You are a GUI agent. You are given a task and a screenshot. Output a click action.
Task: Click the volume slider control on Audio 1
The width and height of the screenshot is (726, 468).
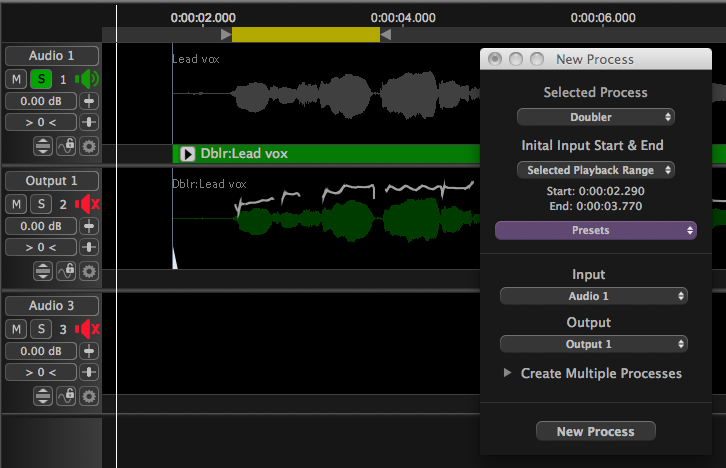tap(90, 101)
